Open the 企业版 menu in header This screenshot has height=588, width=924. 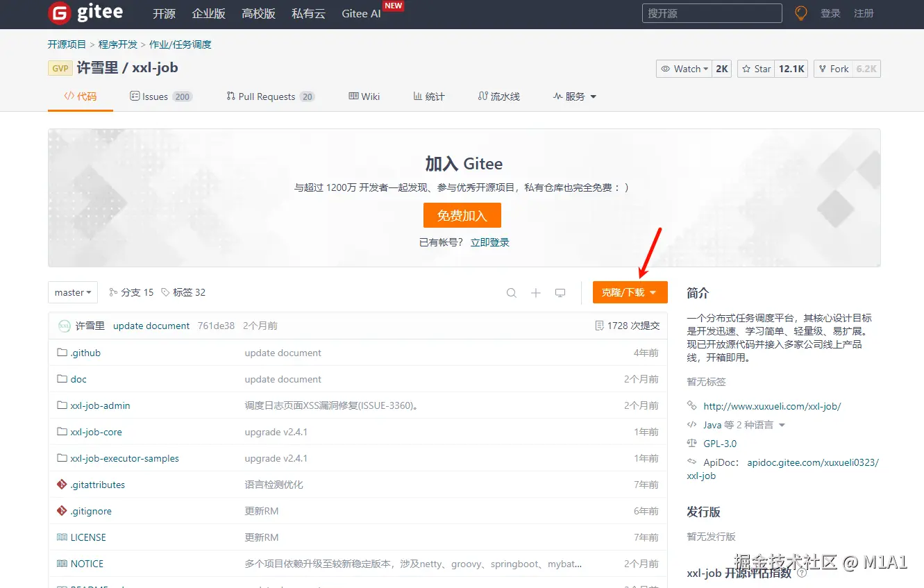(x=208, y=13)
